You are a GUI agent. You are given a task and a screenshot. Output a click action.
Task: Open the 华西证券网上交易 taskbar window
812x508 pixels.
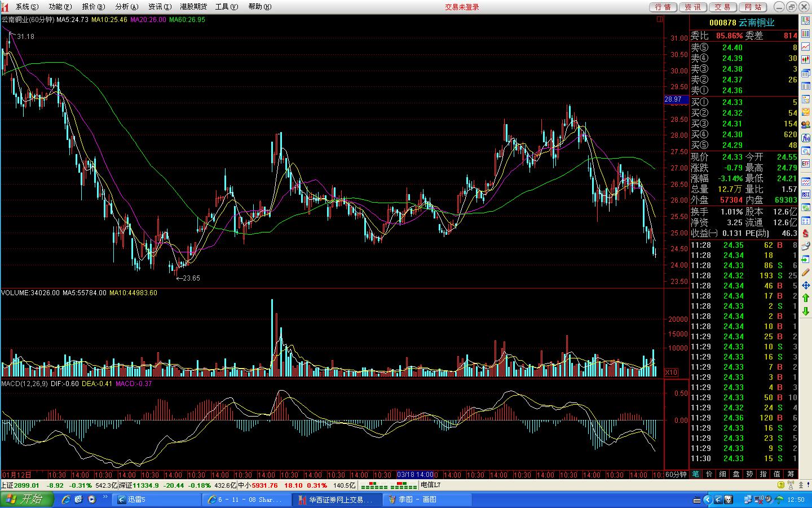pyautogui.click(x=338, y=500)
